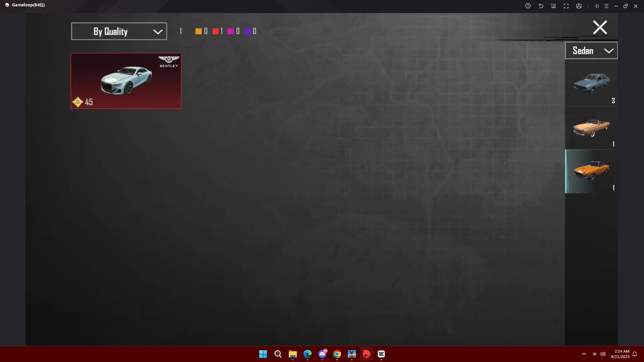Expand the By Quality sort dropdown
The height and width of the screenshot is (362, 644).
(x=119, y=31)
